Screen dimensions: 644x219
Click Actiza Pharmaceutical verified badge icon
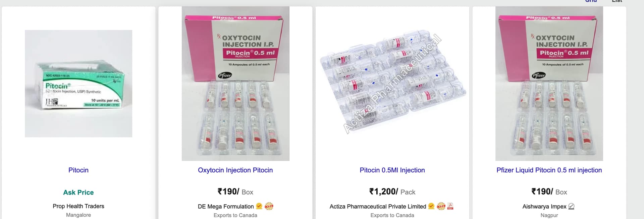click(x=431, y=206)
